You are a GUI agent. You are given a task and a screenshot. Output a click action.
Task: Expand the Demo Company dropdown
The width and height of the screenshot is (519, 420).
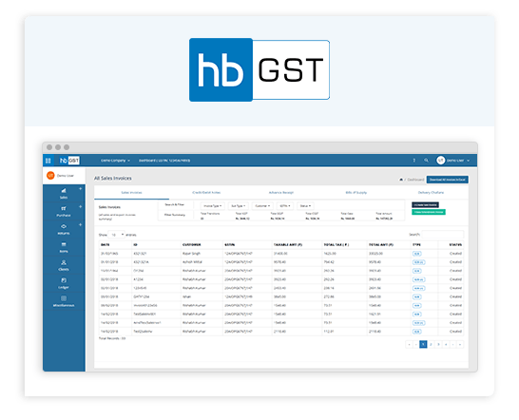(x=115, y=161)
